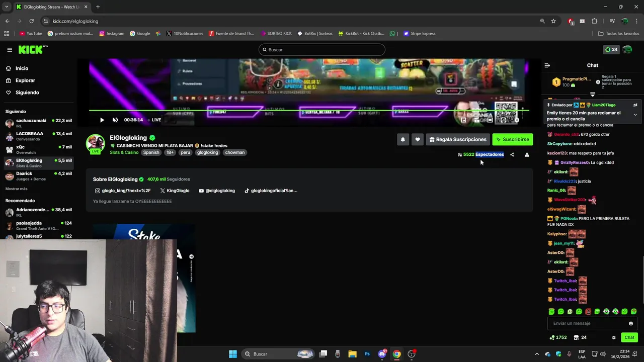
Task: Open the YouTube @elglogloking link
Action: 217,191
